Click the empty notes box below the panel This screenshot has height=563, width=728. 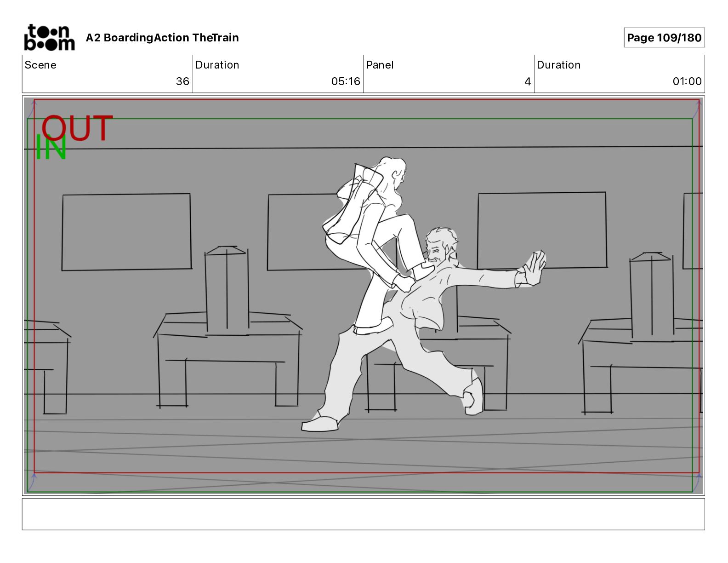(x=363, y=514)
